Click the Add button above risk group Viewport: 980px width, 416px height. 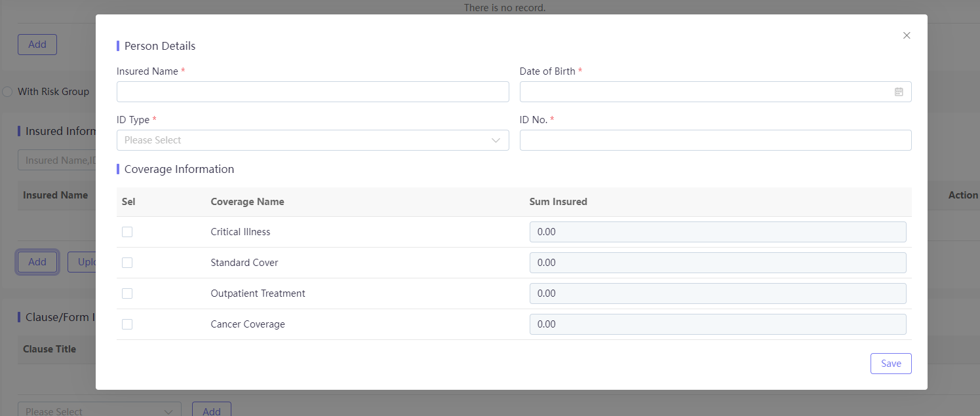click(37, 45)
